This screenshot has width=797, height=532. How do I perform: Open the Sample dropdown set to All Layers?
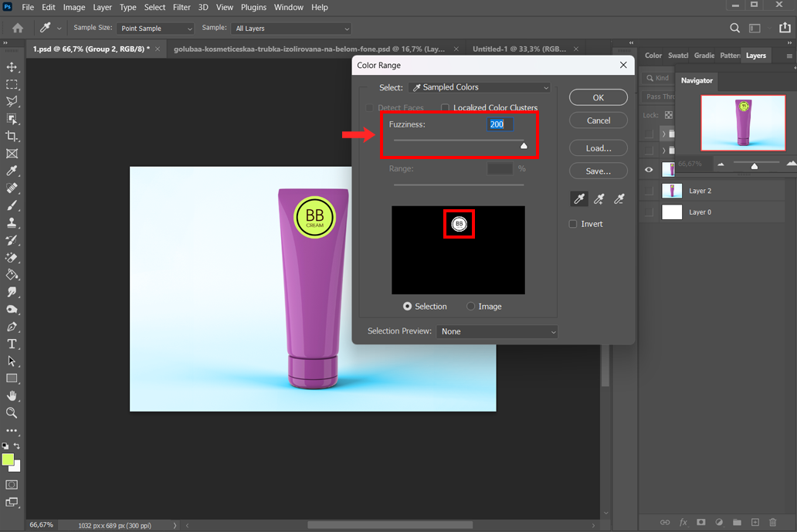point(291,29)
